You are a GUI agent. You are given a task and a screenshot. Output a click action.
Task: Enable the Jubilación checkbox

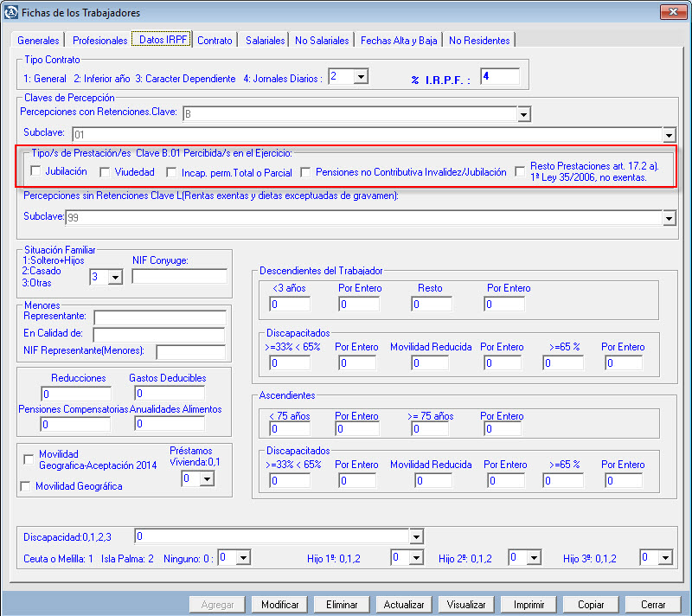[x=35, y=171]
